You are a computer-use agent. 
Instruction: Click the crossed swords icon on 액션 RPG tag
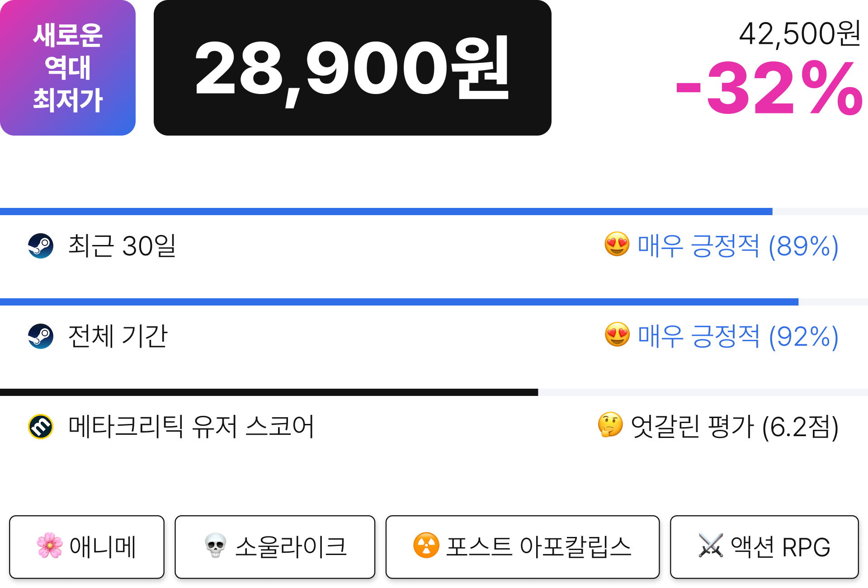(711, 546)
